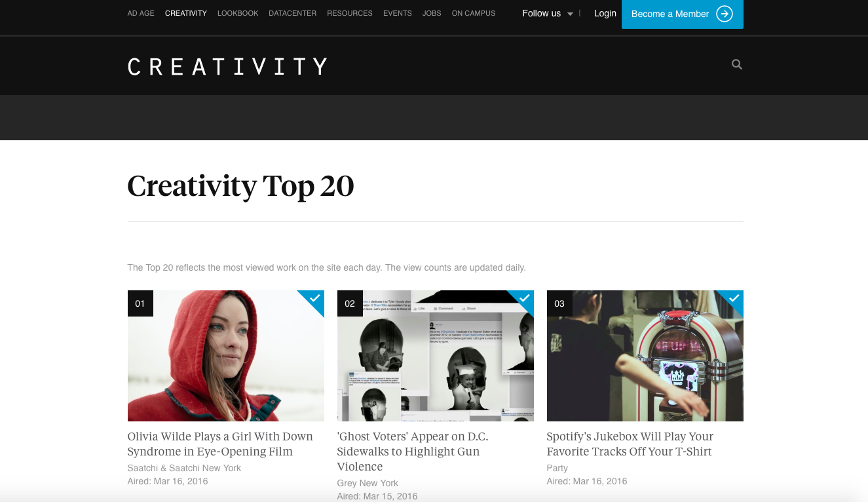Click the 'Aired: Mar 15, 2016' text
This screenshot has width=868, height=502.
click(x=377, y=496)
